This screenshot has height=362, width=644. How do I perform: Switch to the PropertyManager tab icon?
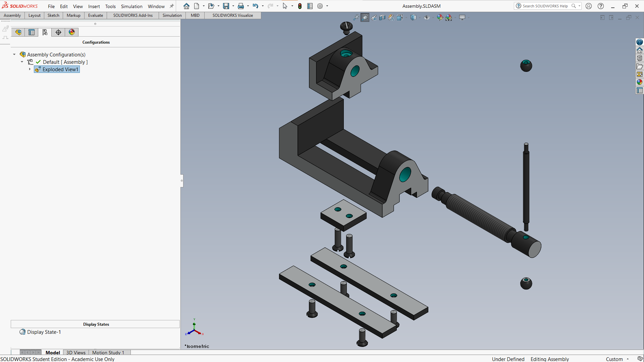tap(32, 32)
